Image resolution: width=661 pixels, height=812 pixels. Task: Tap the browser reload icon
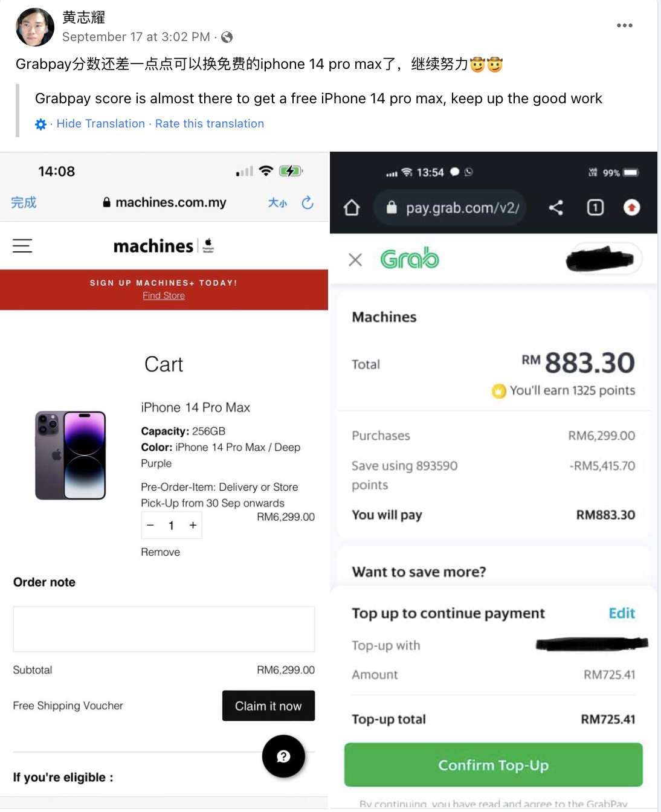coord(308,202)
